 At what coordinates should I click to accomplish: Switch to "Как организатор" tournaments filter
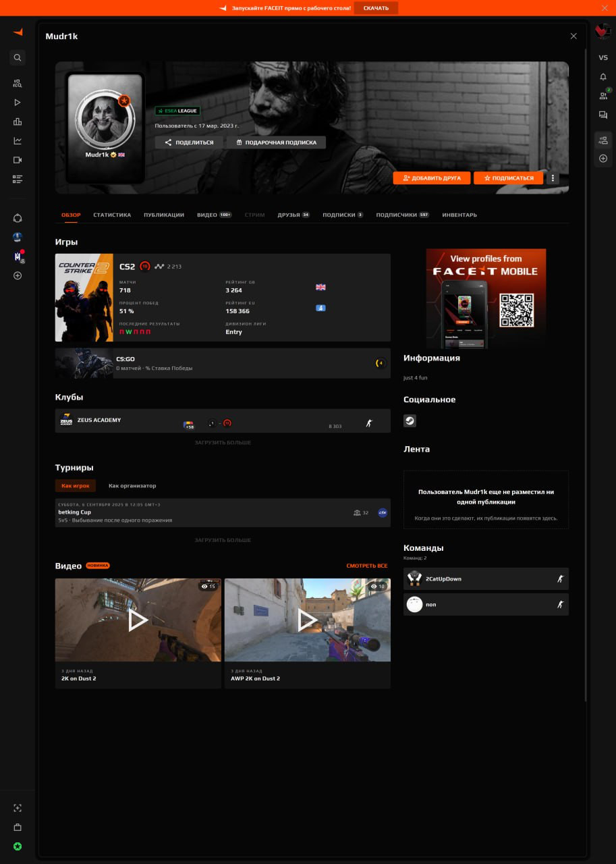pyautogui.click(x=132, y=485)
